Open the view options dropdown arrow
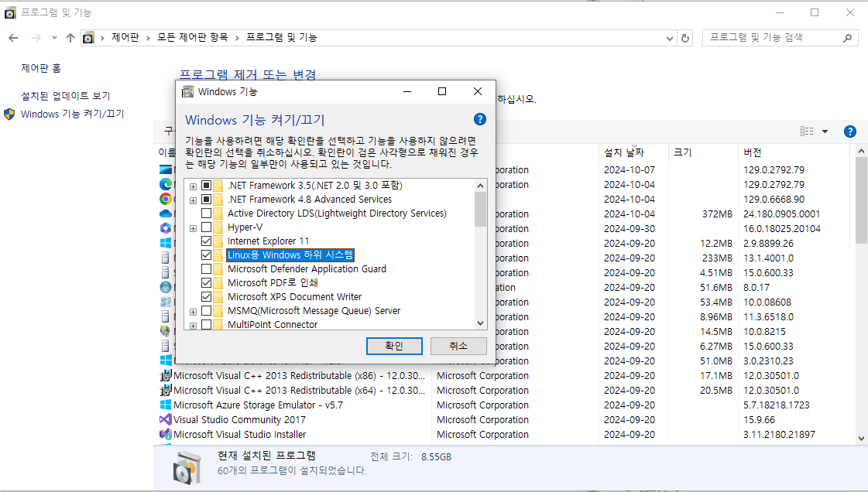 (x=825, y=132)
